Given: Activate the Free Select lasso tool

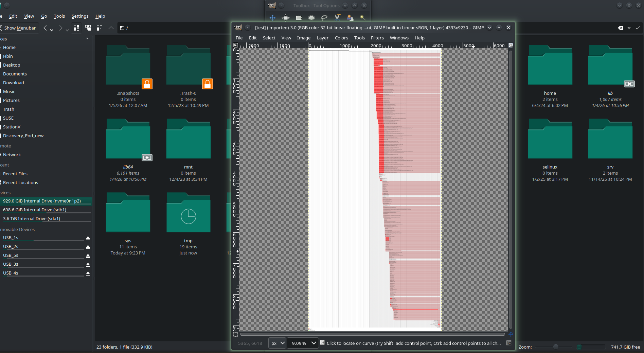Looking at the screenshot, I should tap(324, 18).
